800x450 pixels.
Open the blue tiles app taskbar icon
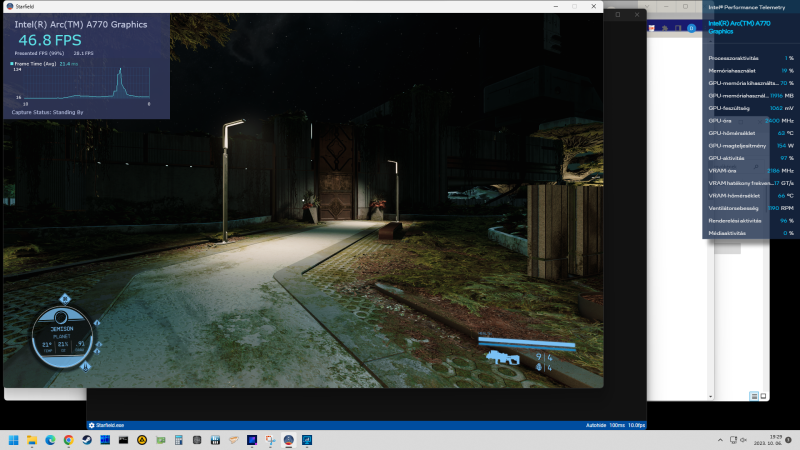tap(105, 440)
